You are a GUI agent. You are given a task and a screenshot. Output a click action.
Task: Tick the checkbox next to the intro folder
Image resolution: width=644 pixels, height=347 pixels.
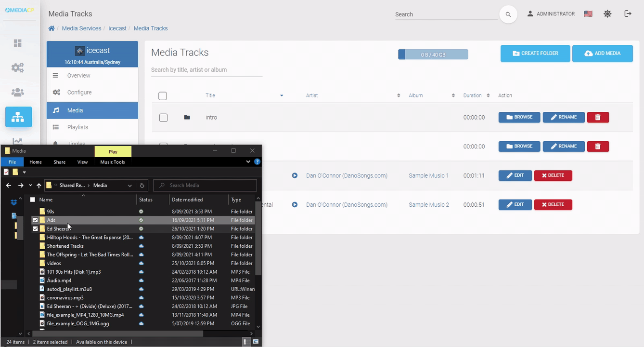click(163, 117)
